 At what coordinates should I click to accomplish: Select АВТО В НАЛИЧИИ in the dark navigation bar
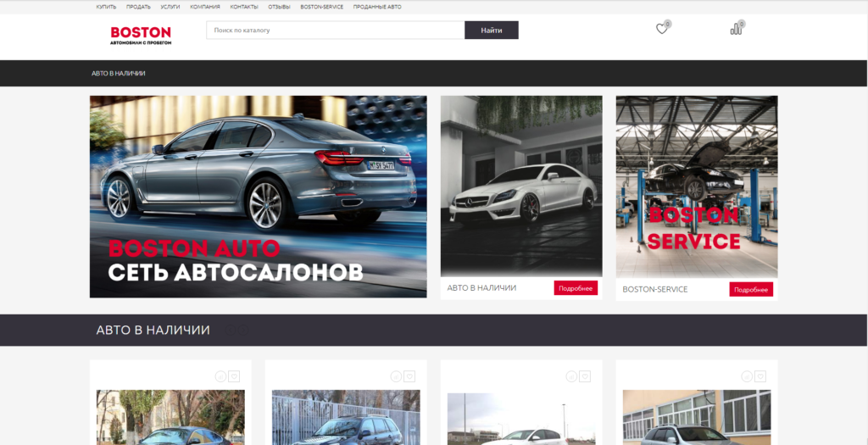pos(119,73)
